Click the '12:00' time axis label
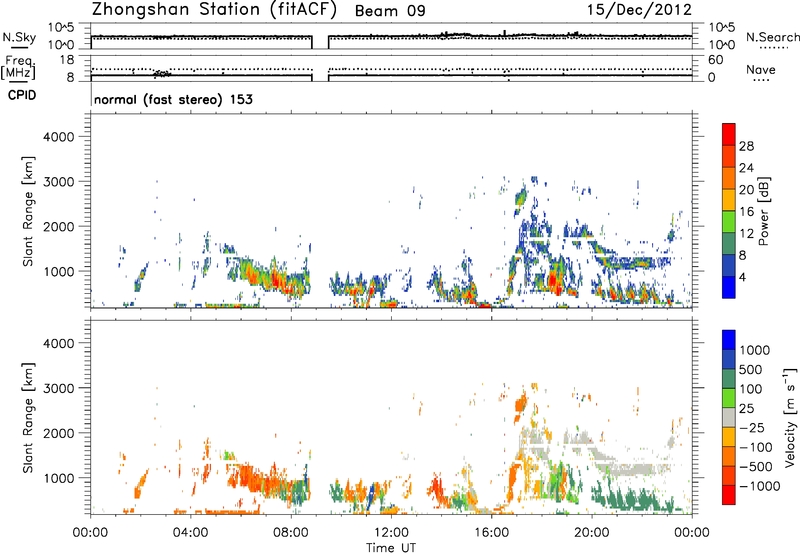Image resolution: width=800 pixels, height=554 pixels. coord(391,533)
